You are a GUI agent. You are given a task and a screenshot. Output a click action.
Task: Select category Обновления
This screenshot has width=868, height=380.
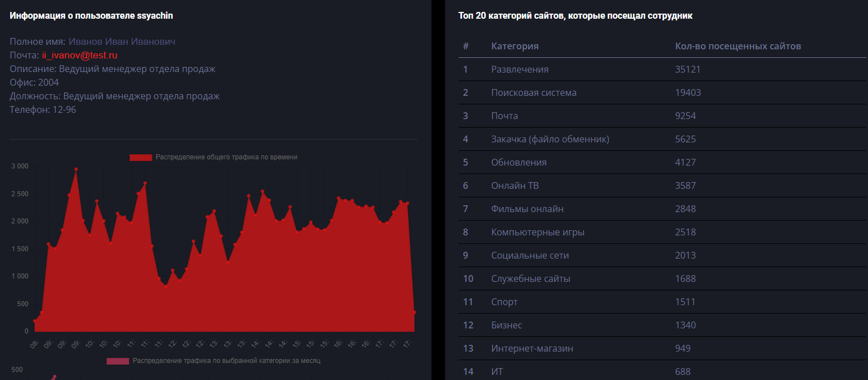519,162
